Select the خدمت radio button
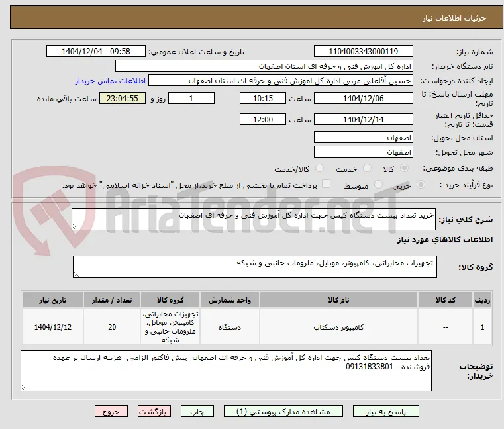The image size is (504, 429). tap(367, 168)
